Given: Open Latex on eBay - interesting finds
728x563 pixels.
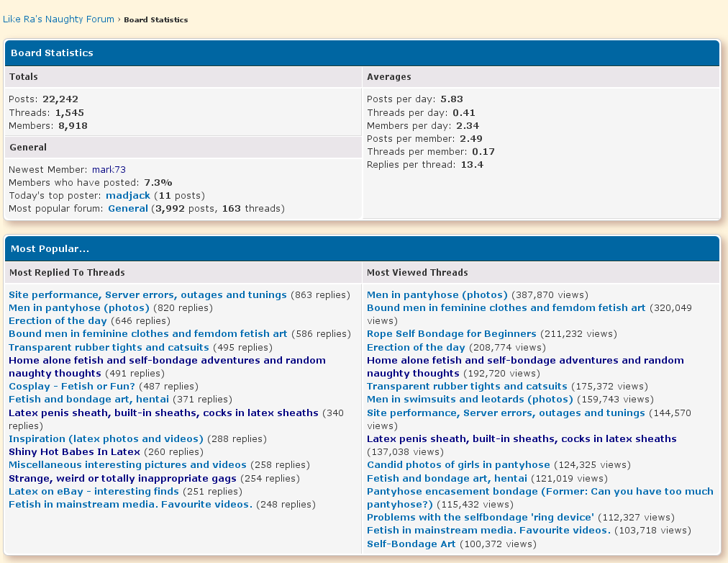Looking at the screenshot, I should point(94,492).
